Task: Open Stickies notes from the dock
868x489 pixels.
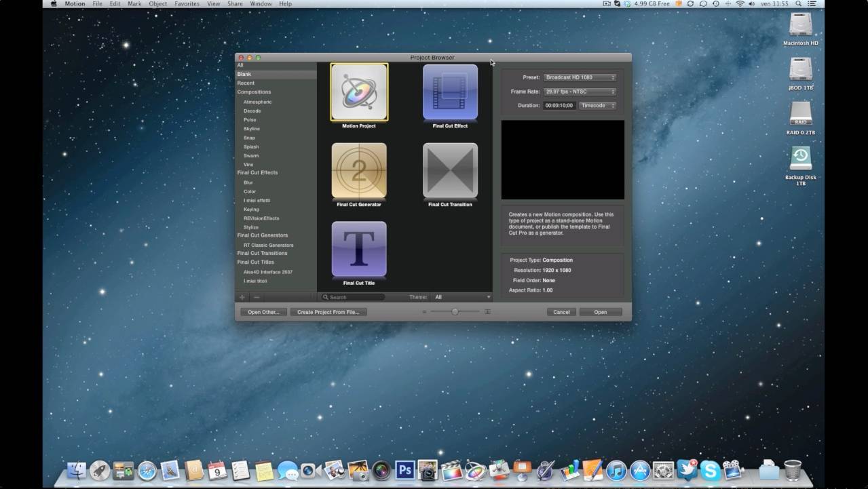Action: 264,470
